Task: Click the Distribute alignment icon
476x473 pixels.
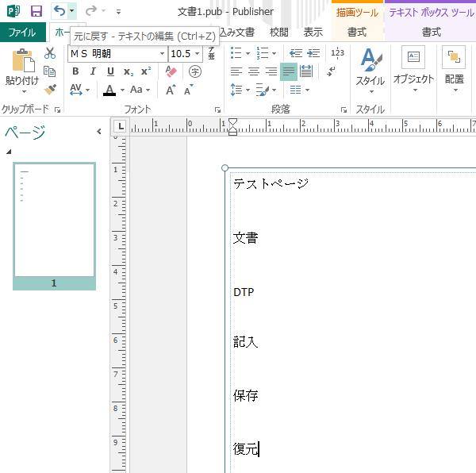Action: tap(306, 71)
